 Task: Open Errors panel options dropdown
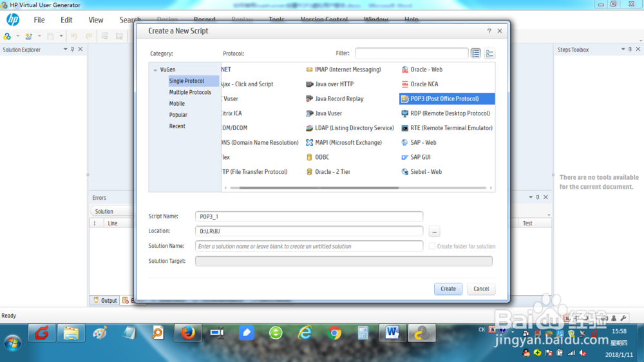pyautogui.click(x=530, y=197)
